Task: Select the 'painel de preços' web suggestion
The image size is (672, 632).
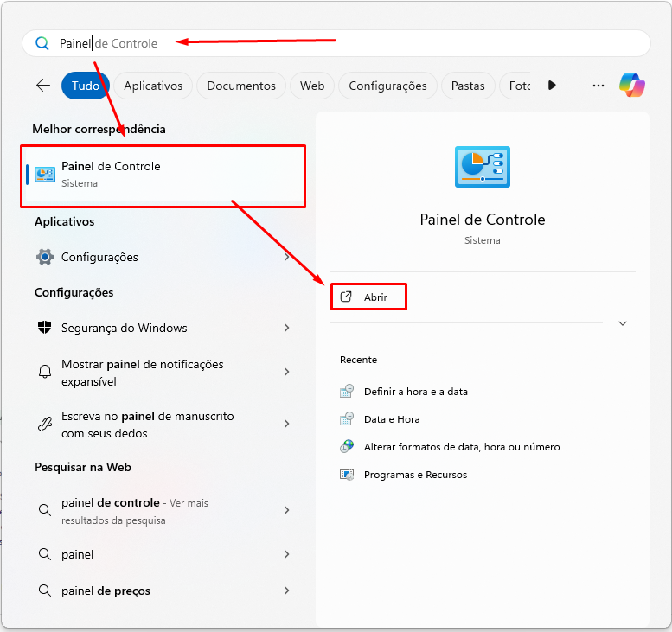Action: [163, 591]
